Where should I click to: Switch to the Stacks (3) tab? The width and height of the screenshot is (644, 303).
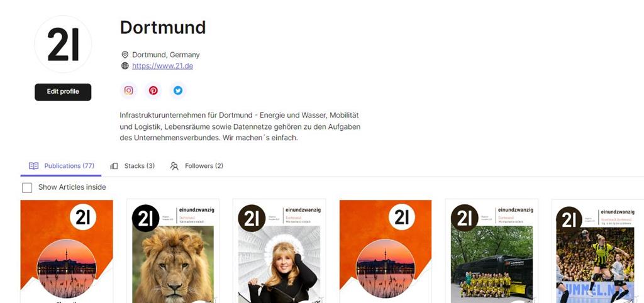click(132, 166)
